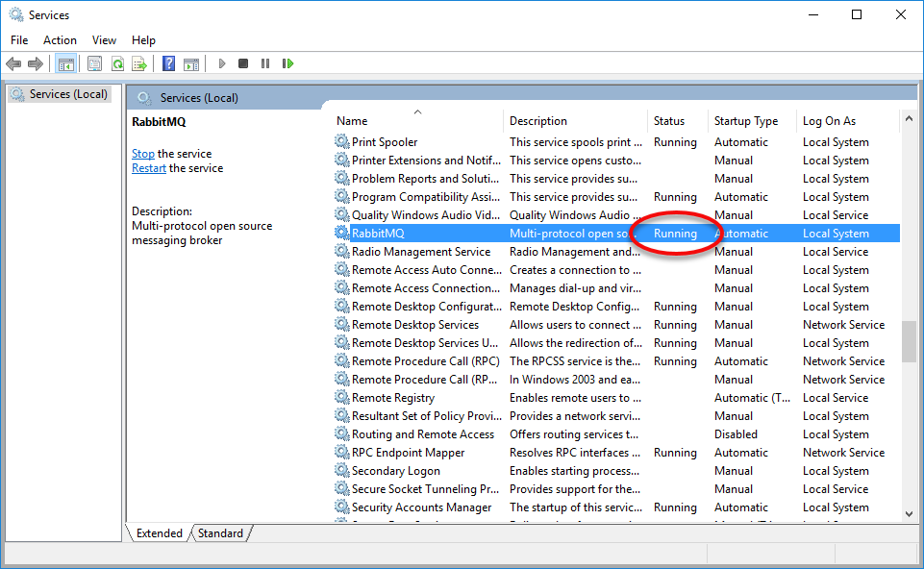Switch to the Standard tab
The image size is (924, 569).
pos(220,532)
